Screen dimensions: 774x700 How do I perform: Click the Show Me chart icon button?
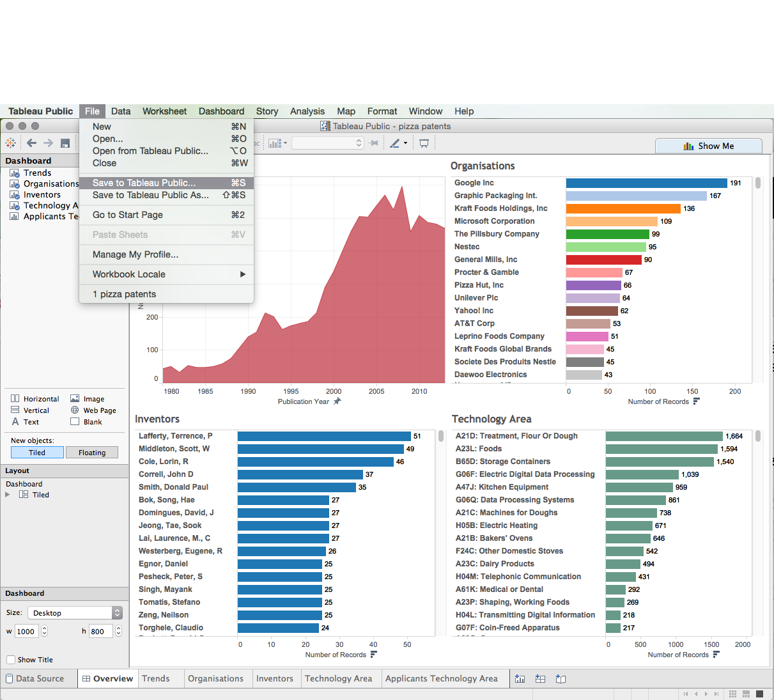click(709, 146)
